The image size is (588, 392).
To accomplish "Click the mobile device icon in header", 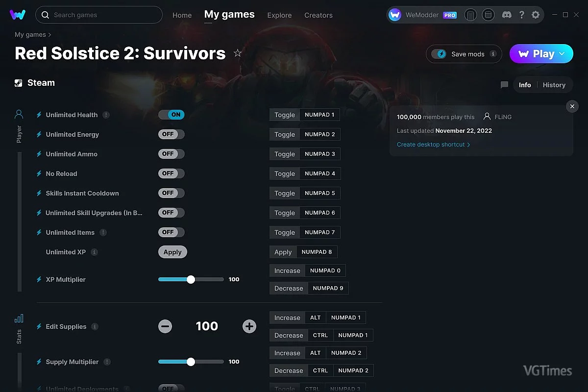I will coord(470,15).
